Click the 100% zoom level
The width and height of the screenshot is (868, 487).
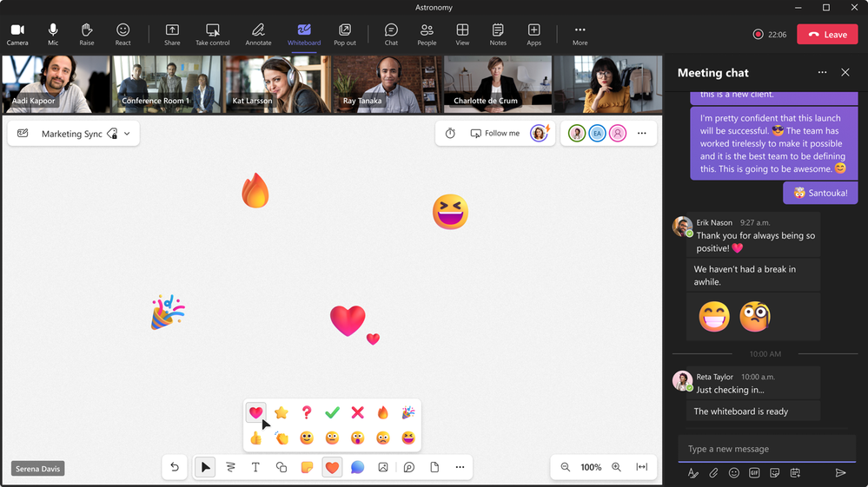(x=591, y=467)
